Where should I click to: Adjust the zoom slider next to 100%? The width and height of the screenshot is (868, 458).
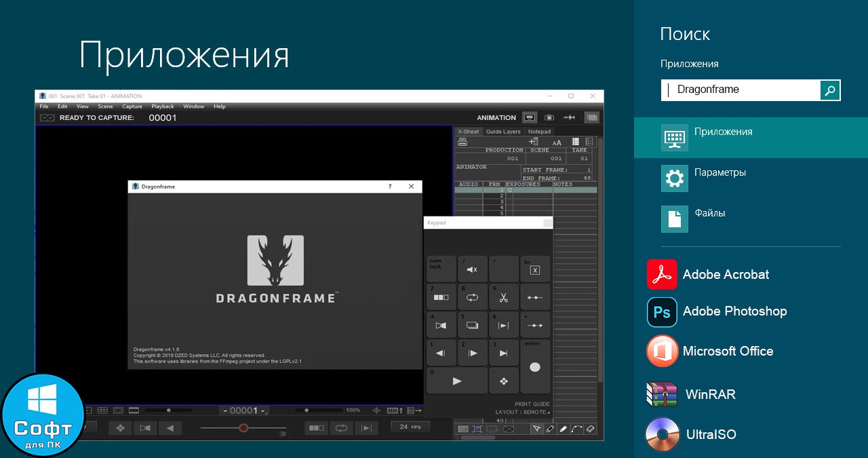coord(318,410)
